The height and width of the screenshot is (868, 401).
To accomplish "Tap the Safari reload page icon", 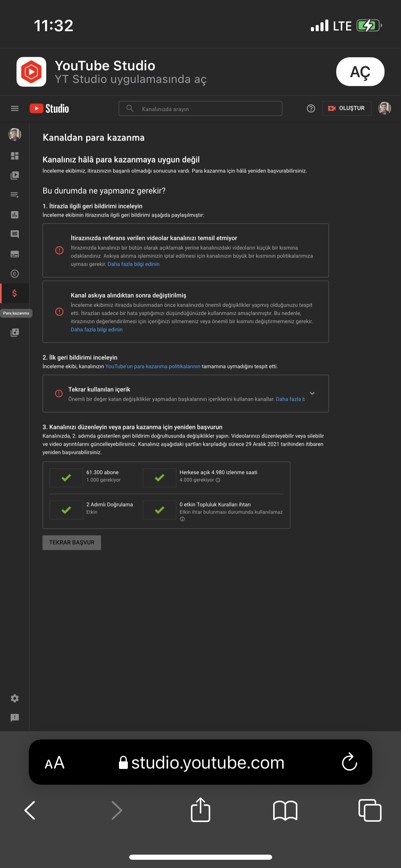I will click(350, 762).
